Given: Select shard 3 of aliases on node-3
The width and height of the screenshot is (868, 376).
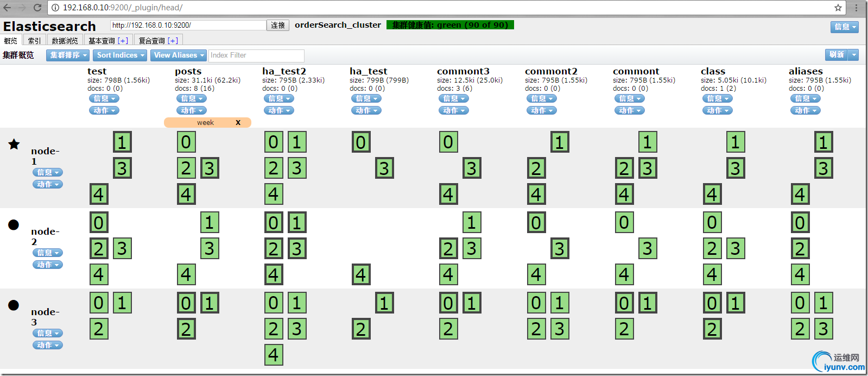Looking at the screenshot, I should (823, 329).
